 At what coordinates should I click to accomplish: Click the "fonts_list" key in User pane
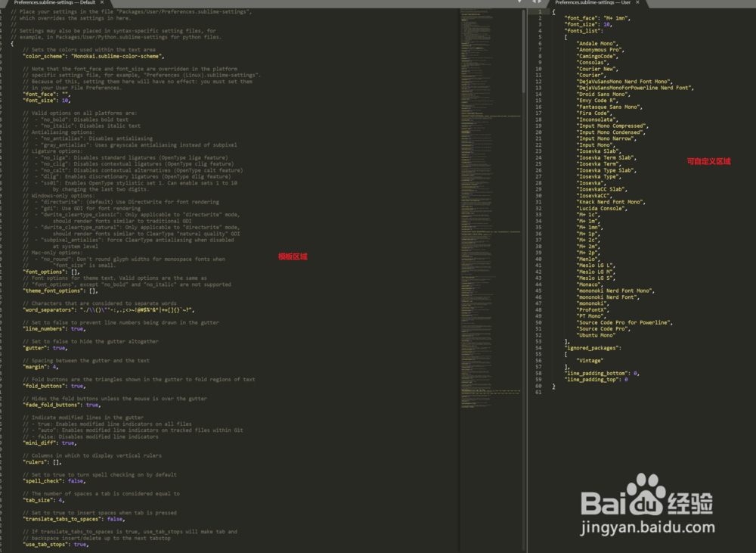584,31
